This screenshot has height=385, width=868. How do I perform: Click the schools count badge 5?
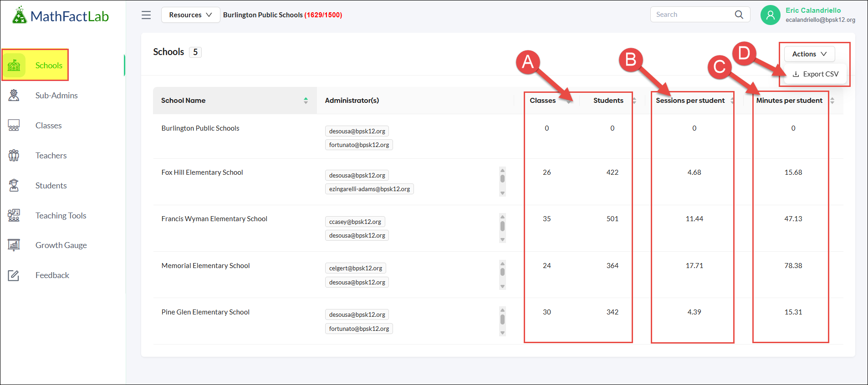pos(195,52)
